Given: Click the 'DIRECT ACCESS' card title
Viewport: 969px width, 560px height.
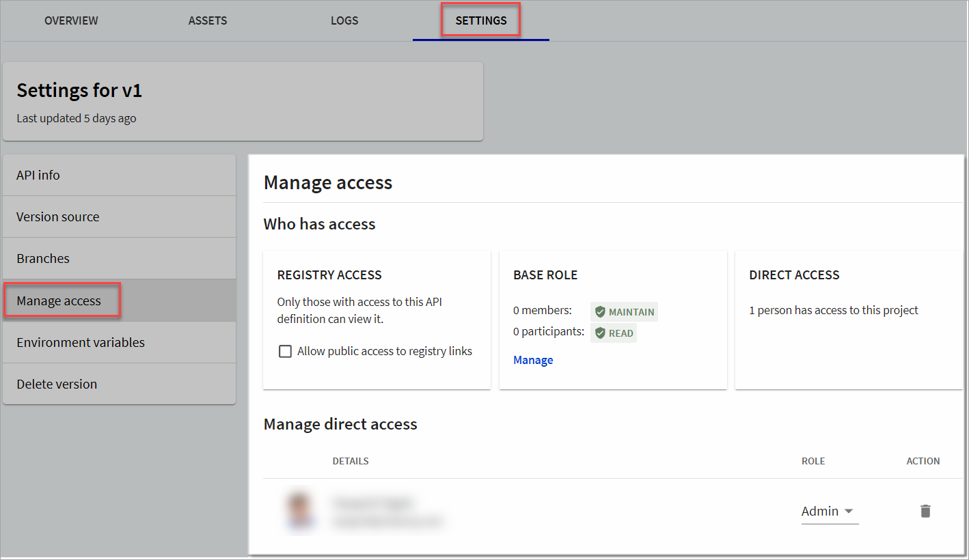Looking at the screenshot, I should coord(794,275).
